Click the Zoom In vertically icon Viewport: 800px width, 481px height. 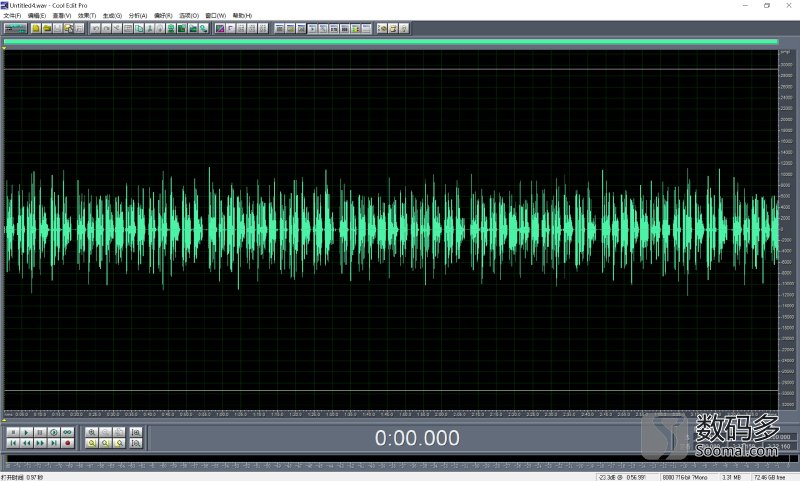pyautogui.click(x=136, y=432)
